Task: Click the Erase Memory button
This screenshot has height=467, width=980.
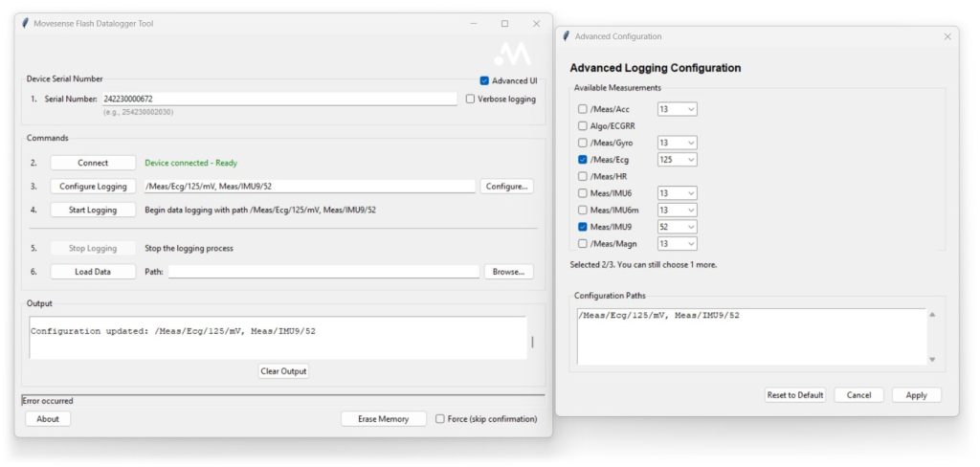Action: click(x=383, y=418)
